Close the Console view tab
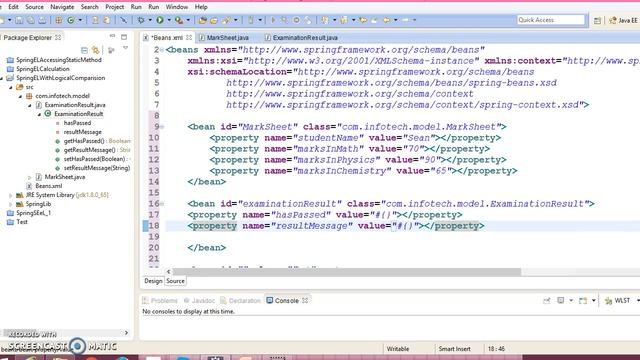The width and height of the screenshot is (640, 360). point(305,300)
